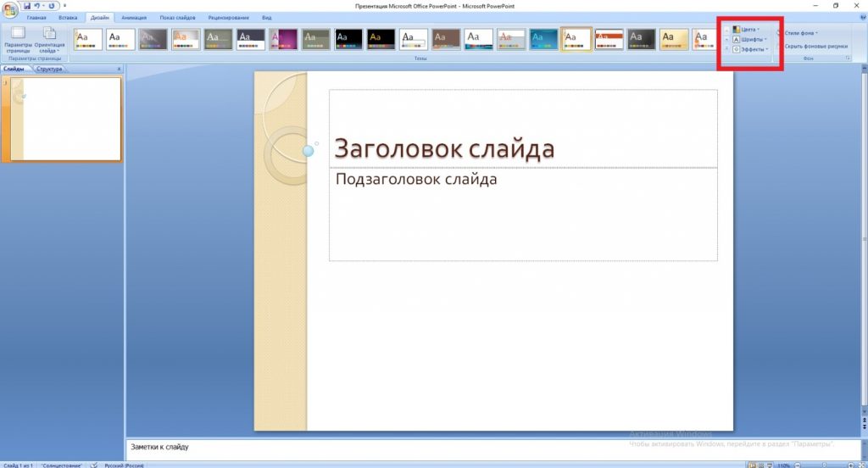This screenshot has height=468, width=868.
Task: Click the Эффекты circle icon
Action: click(x=737, y=49)
